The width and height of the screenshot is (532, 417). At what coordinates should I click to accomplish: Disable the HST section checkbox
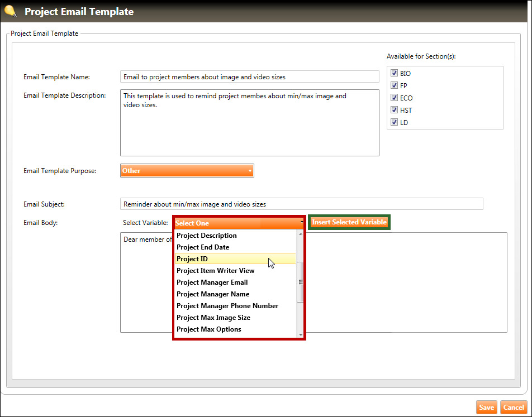[x=395, y=110]
